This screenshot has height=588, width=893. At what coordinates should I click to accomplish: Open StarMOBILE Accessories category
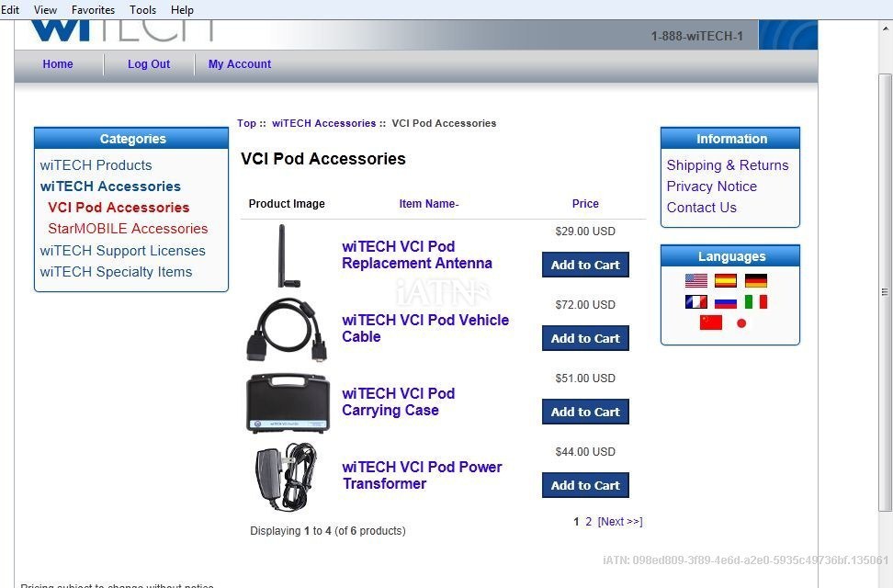click(x=128, y=229)
